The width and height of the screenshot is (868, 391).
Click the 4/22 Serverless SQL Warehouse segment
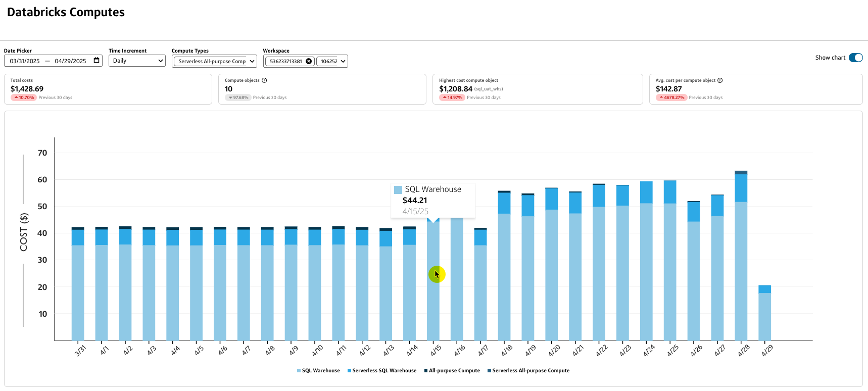point(599,196)
